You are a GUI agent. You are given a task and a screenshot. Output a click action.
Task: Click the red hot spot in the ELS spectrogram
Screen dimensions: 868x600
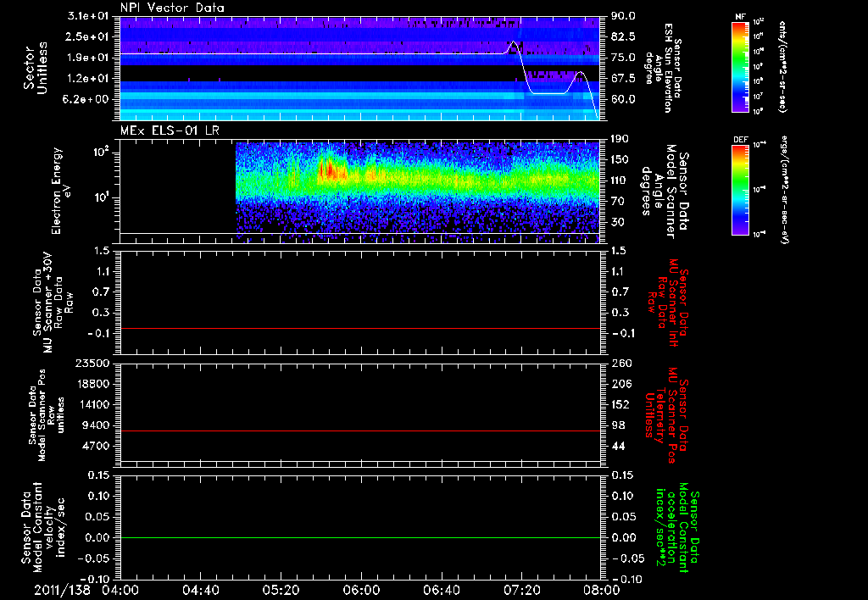330,170
